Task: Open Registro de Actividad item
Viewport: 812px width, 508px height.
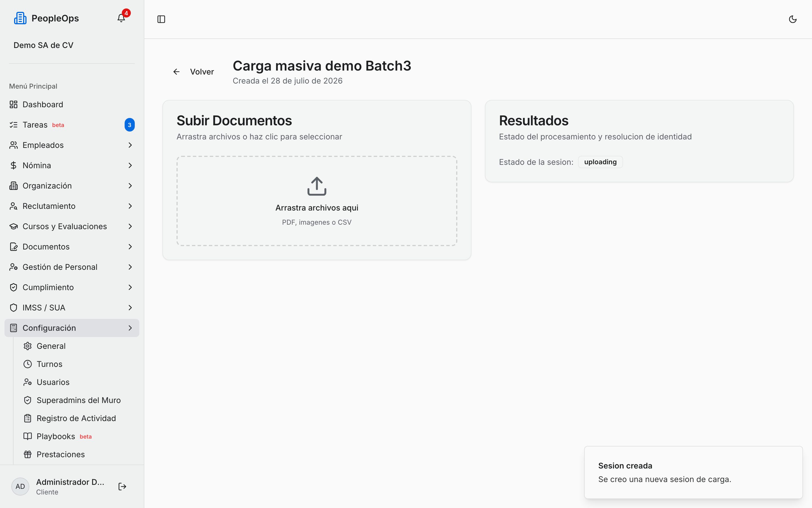Action: coord(76,418)
